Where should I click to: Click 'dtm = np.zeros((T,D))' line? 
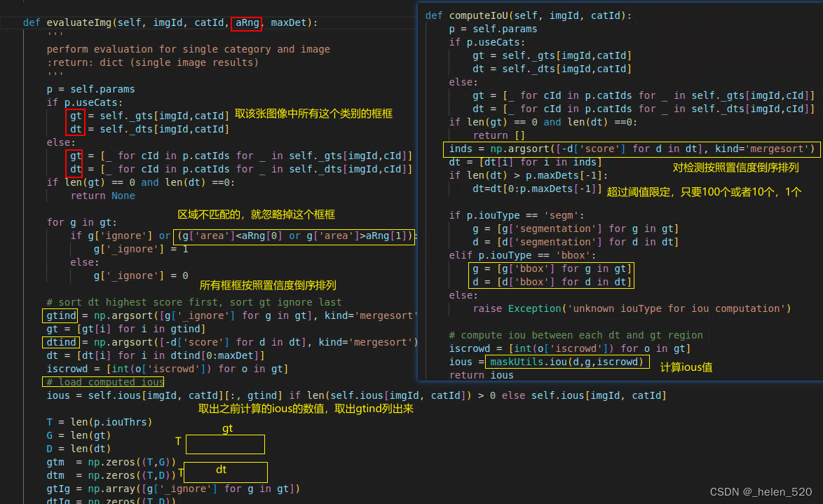111,476
